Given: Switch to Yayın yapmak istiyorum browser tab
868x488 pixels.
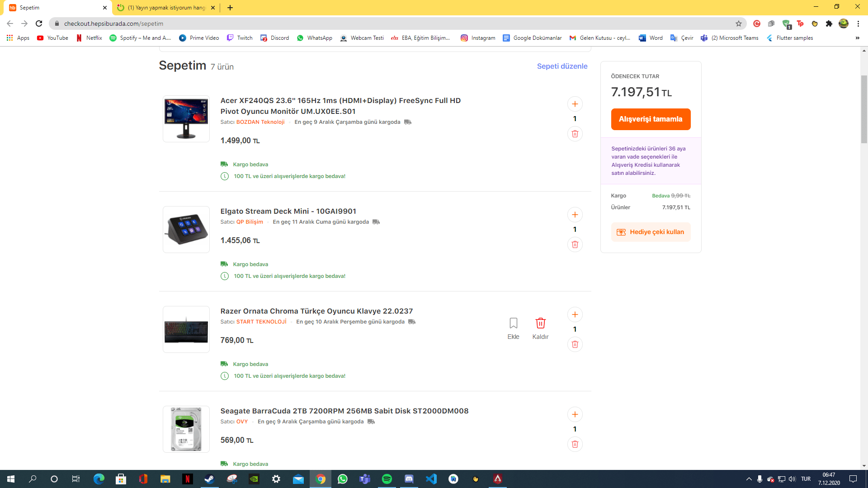Looking at the screenshot, I should (165, 8).
